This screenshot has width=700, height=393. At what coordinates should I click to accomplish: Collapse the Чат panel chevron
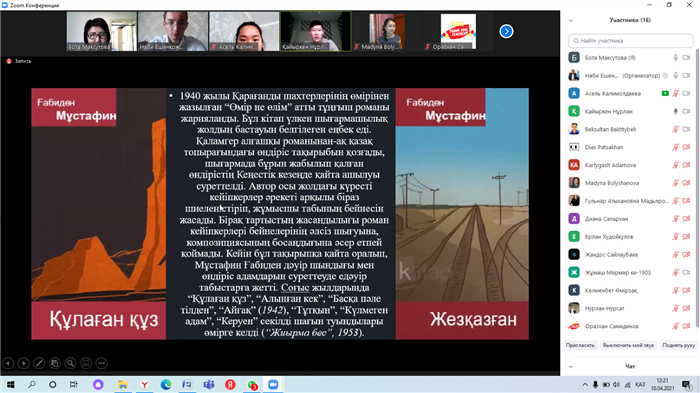tap(571, 367)
